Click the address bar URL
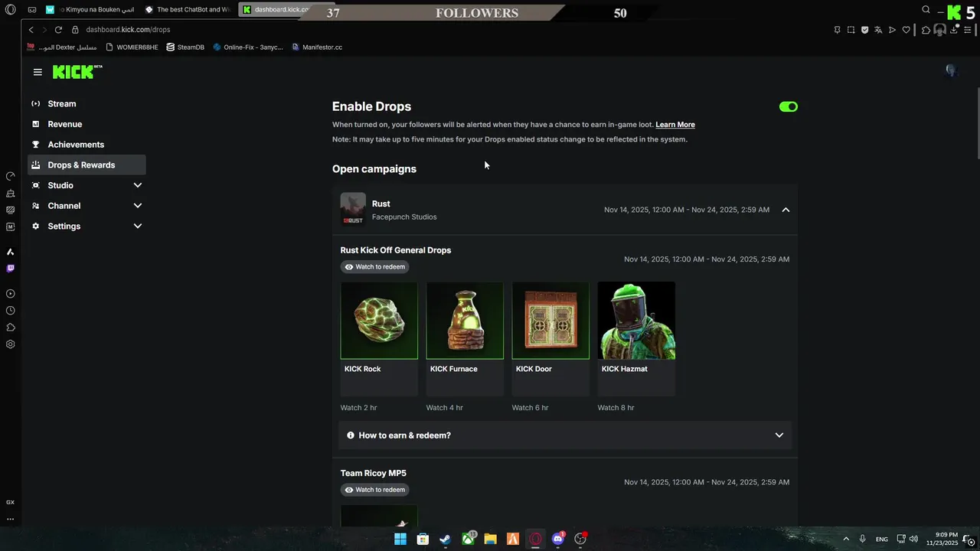 coord(128,30)
